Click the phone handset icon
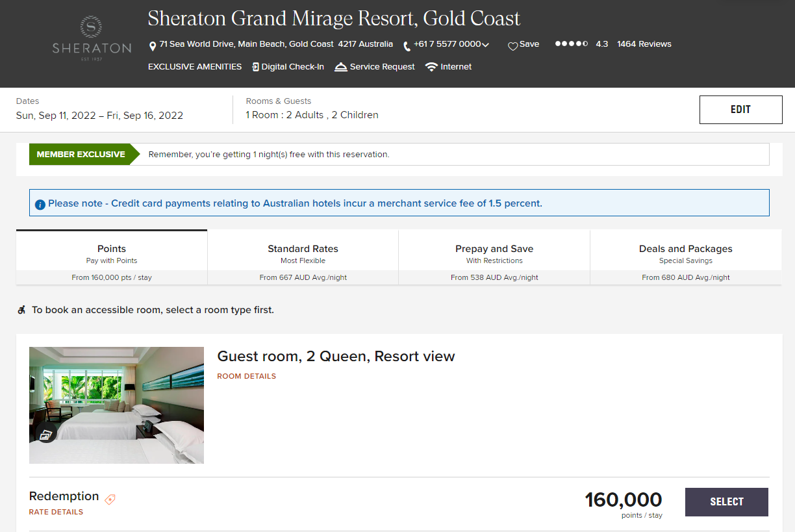Viewport: 795px width, 532px height. pos(407,46)
